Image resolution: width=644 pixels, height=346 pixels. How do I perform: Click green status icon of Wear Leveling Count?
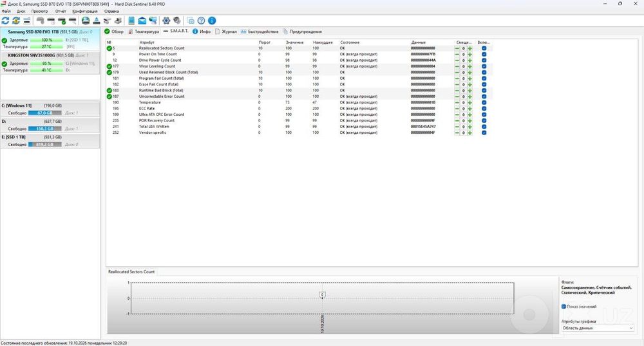109,66
